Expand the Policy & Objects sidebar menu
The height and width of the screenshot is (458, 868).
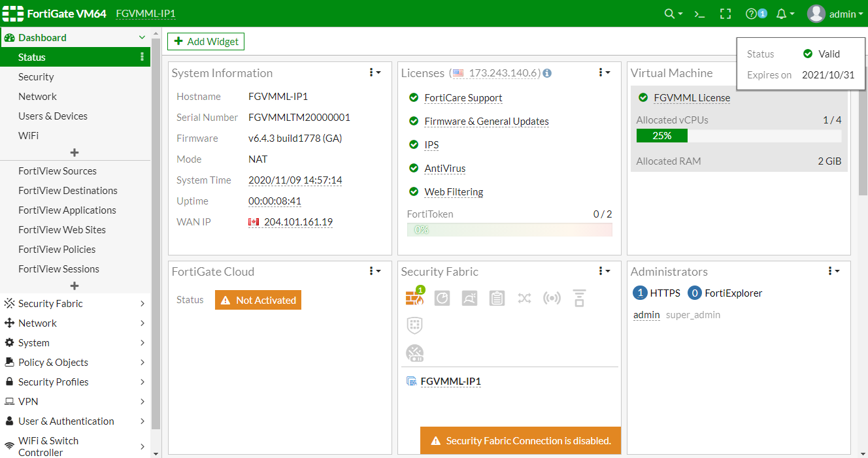75,362
